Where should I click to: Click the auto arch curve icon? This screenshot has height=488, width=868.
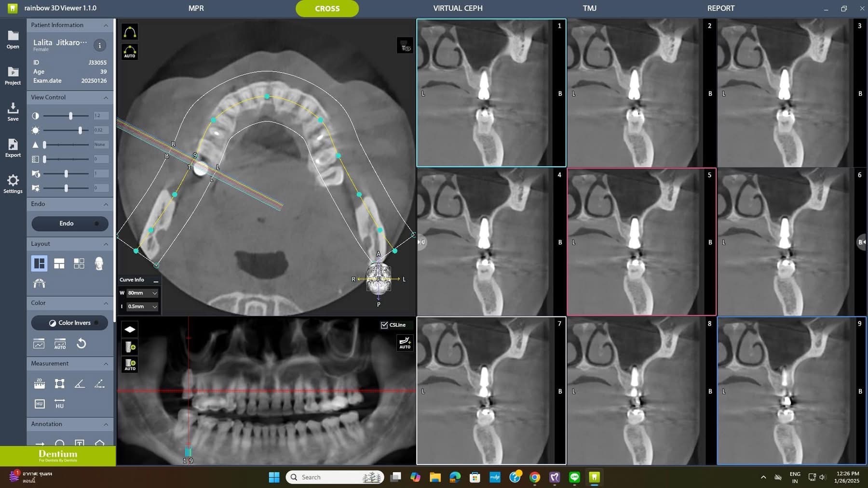[130, 51]
